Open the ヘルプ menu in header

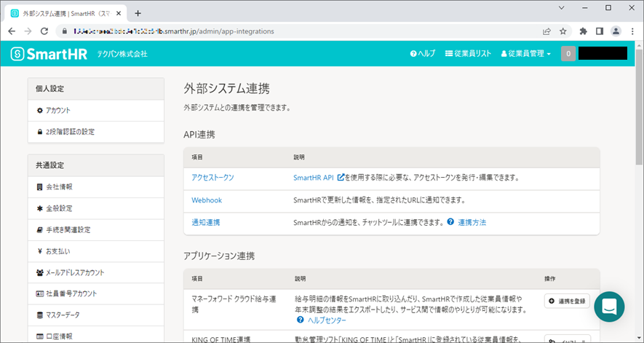(423, 54)
